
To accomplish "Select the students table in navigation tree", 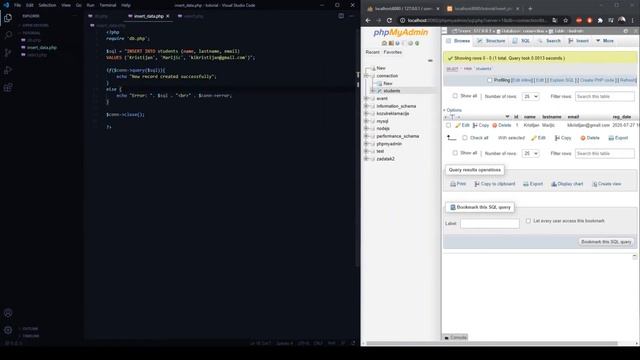I will (392, 91).
